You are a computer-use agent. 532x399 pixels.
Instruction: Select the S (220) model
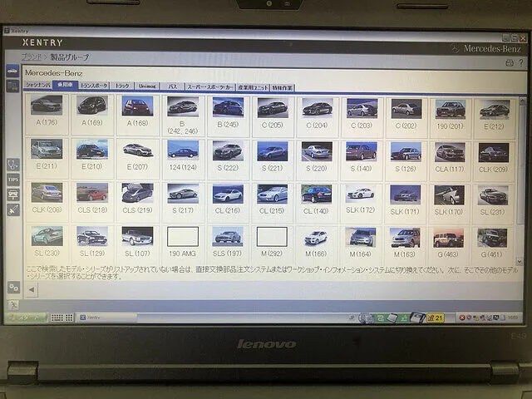tap(317, 151)
